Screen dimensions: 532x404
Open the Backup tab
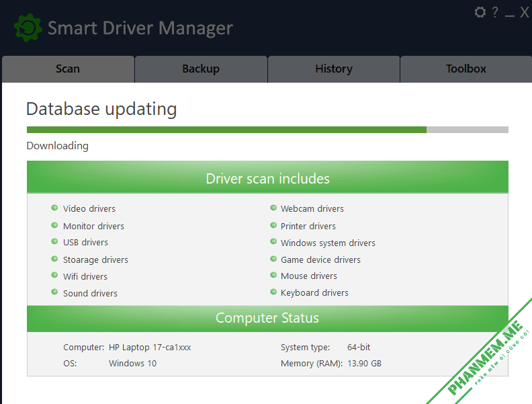pyautogui.click(x=201, y=69)
